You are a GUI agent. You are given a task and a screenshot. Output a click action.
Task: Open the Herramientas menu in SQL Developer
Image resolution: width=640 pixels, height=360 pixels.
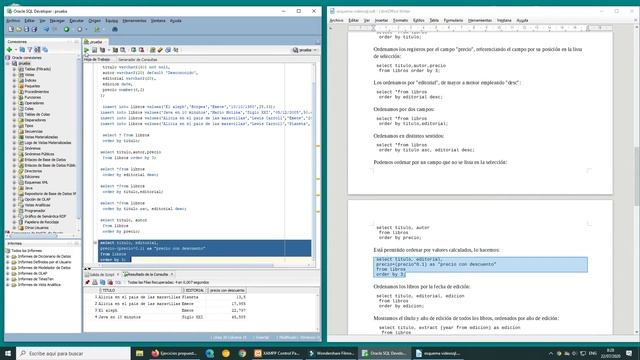tap(134, 20)
